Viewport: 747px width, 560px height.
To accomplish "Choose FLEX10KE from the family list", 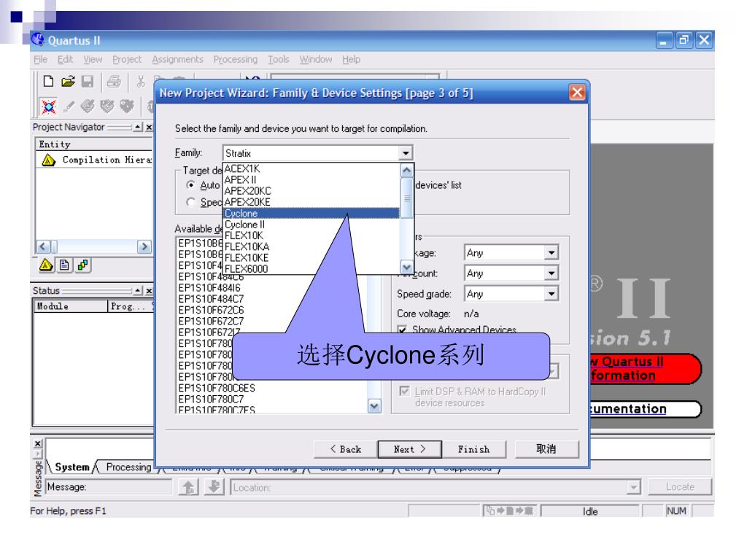I will pyautogui.click(x=311, y=257).
